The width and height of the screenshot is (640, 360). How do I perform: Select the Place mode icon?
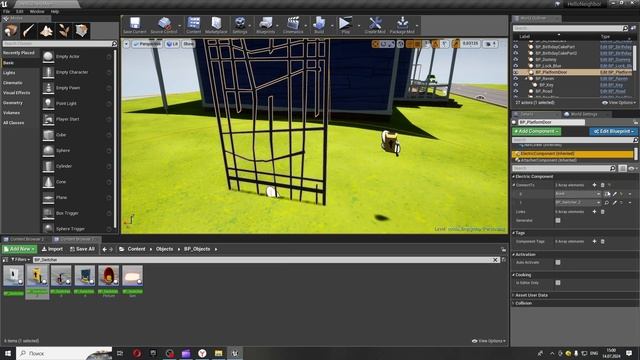11,31
